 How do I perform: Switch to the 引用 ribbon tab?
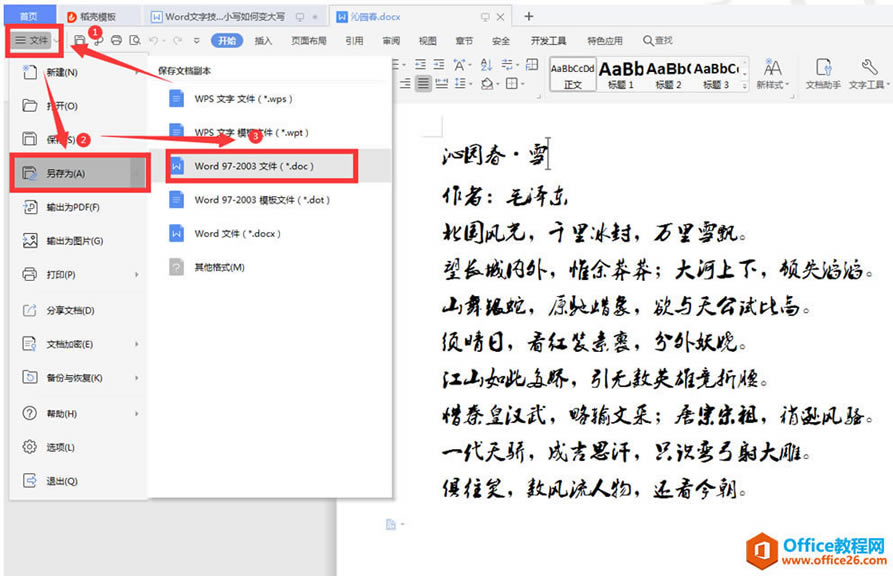(x=354, y=40)
